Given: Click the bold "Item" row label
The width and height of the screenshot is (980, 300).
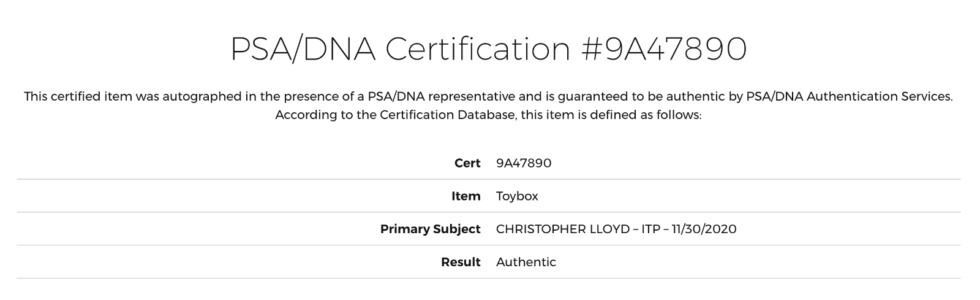Looking at the screenshot, I should pyautogui.click(x=466, y=196).
